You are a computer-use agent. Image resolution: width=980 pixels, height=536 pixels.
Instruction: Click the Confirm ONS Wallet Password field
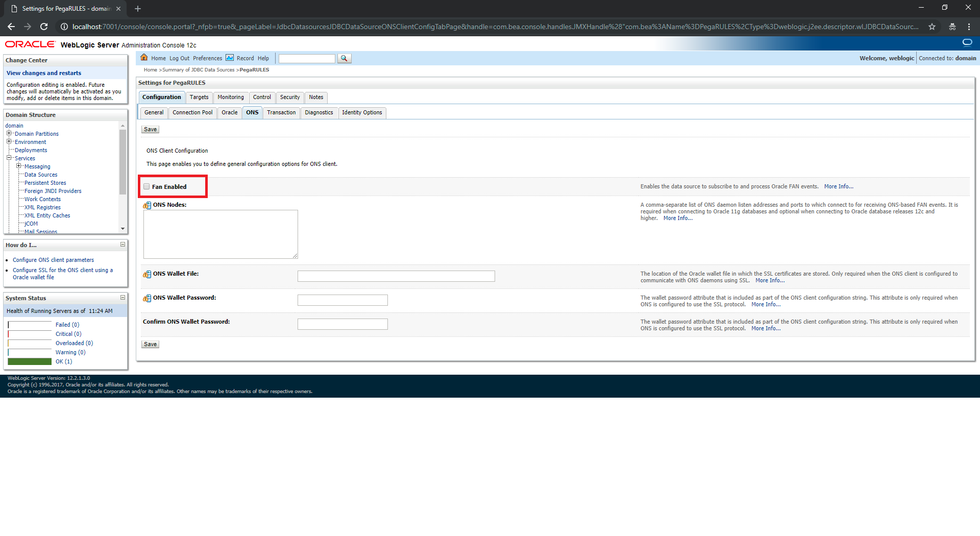342,324
